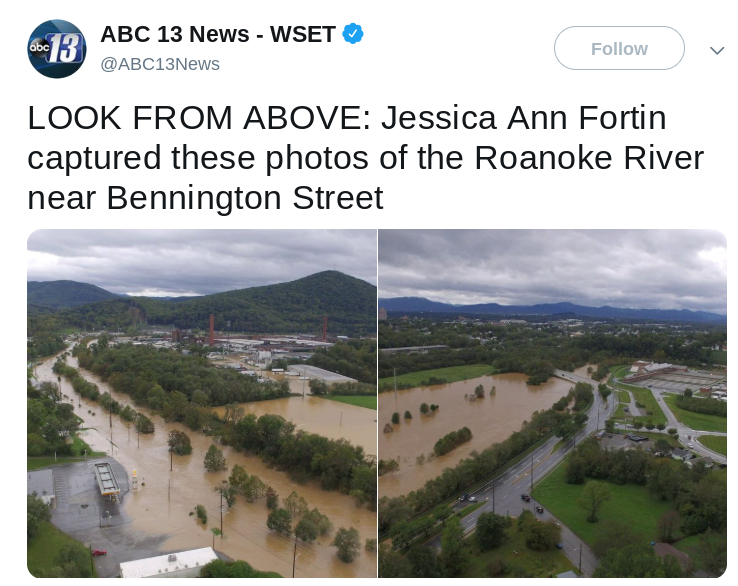Image resolution: width=738 pixels, height=586 pixels.
Task: Follow the ABC 13 News account
Action: [x=619, y=48]
